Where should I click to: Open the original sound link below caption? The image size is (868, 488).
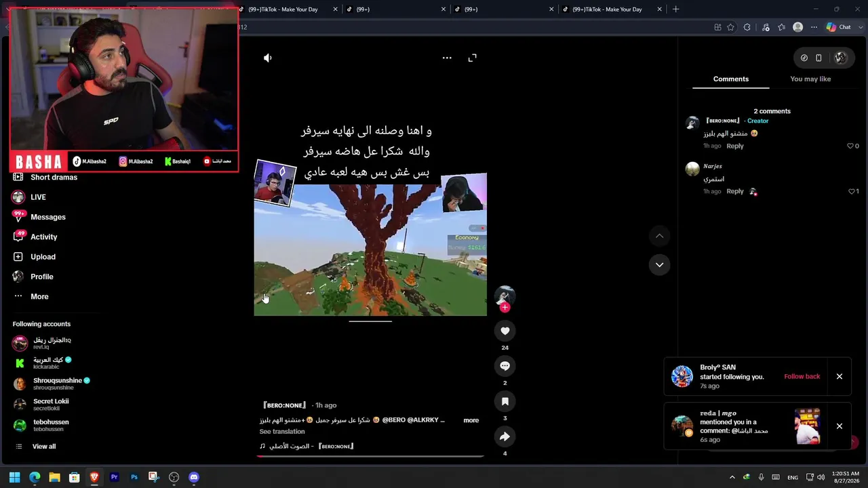[x=307, y=447]
